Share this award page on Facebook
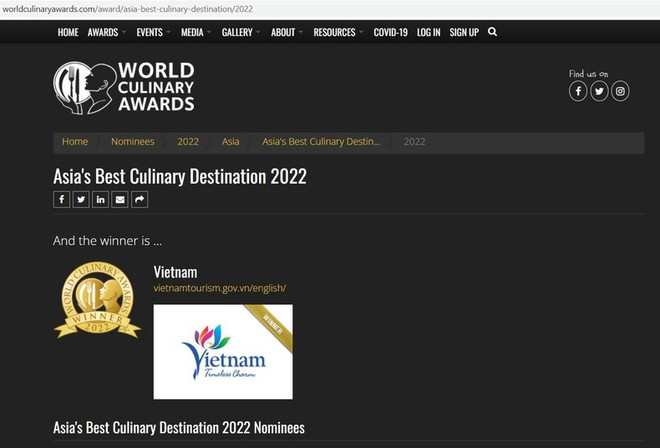This screenshot has height=448, width=660. point(62,199)
